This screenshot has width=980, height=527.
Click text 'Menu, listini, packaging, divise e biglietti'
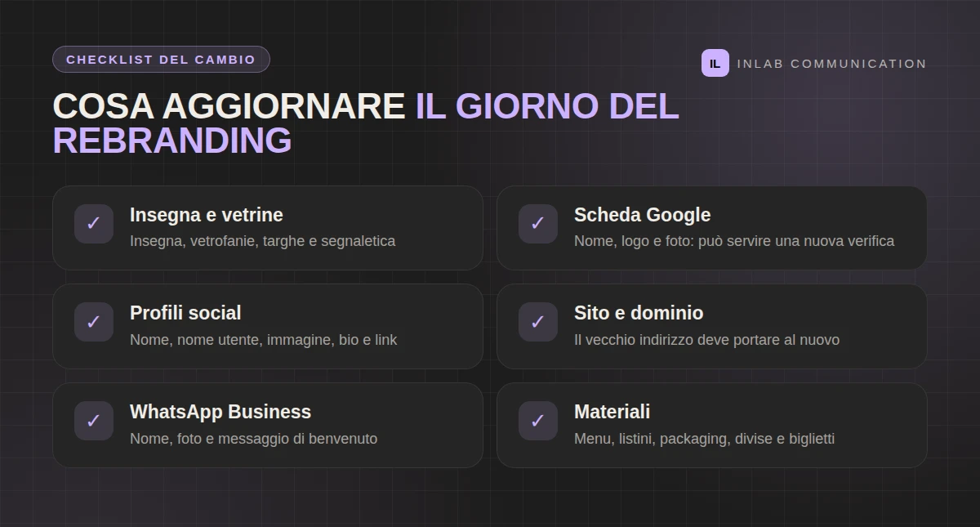(x=704, y=439)
